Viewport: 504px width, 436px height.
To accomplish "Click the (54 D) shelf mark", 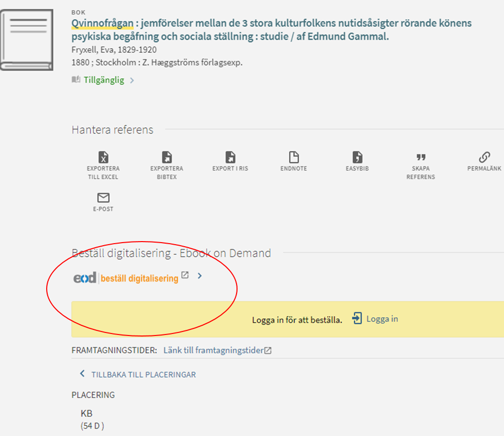I will point(92,426).
